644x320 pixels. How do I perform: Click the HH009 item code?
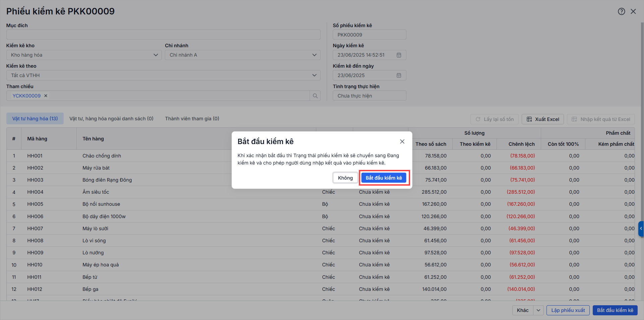point(35,253)
